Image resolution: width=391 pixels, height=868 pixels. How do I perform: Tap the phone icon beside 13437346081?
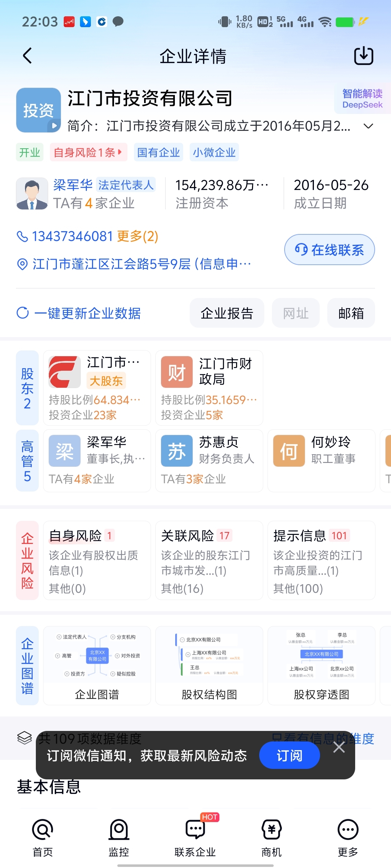click(x=22, y=237)
